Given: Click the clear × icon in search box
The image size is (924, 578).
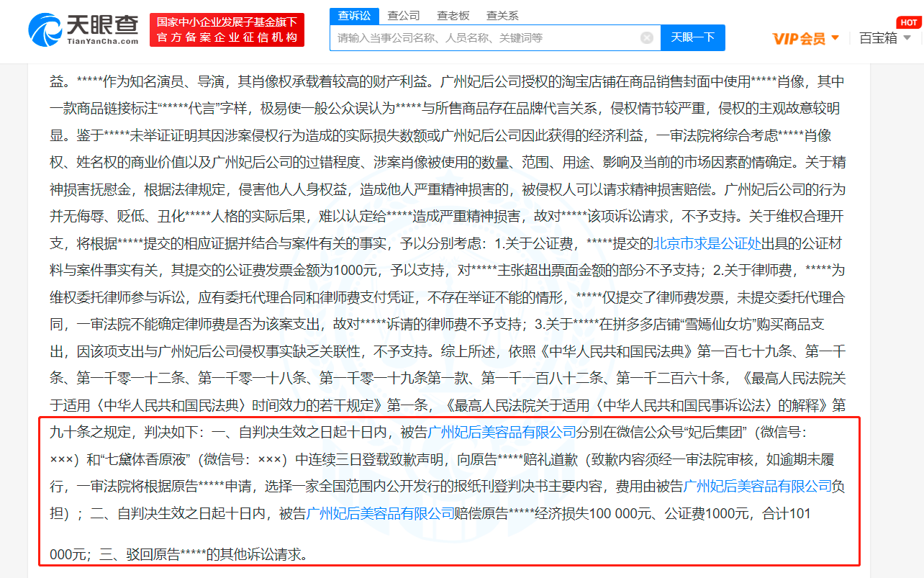Looking at the screenshot, I should point(646,37).
